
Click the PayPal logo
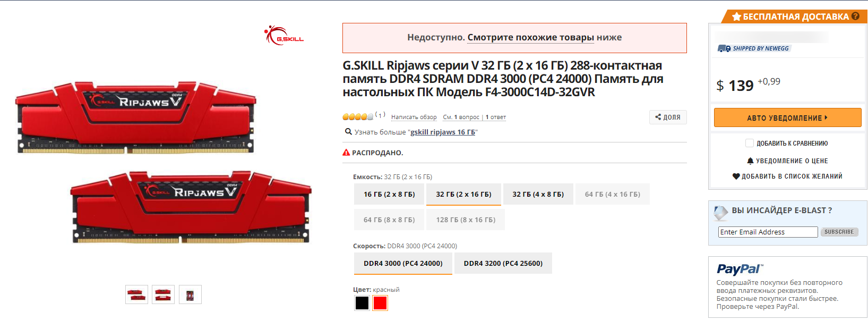(740, 269)
